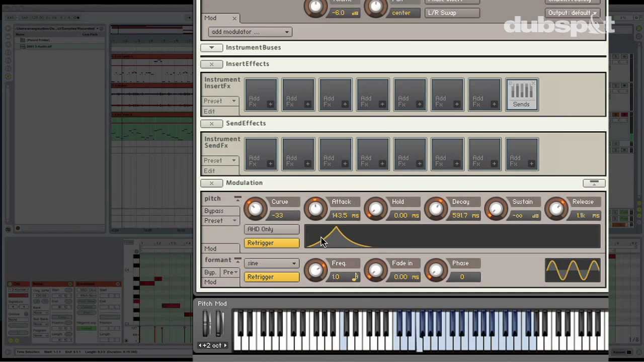Click the Release knob

[x=556, y=209]
